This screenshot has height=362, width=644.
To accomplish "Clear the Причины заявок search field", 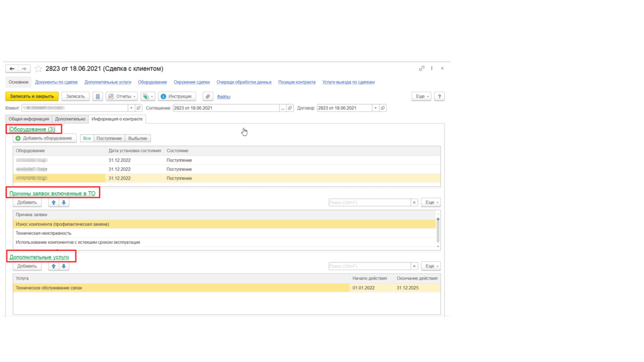I will 414,202.
